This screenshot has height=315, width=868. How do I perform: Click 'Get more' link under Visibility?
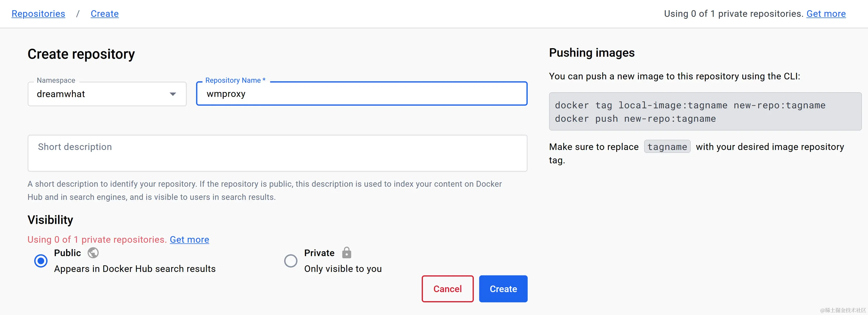point(189,240)
